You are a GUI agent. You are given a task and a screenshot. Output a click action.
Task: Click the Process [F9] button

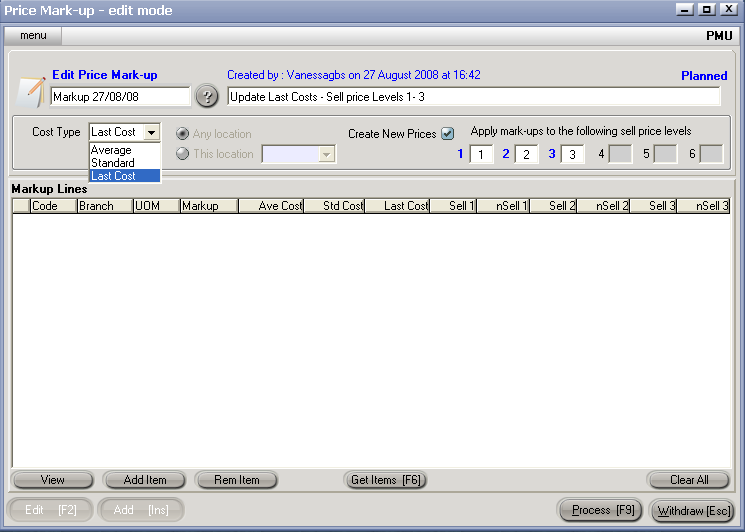click(602, 510)
